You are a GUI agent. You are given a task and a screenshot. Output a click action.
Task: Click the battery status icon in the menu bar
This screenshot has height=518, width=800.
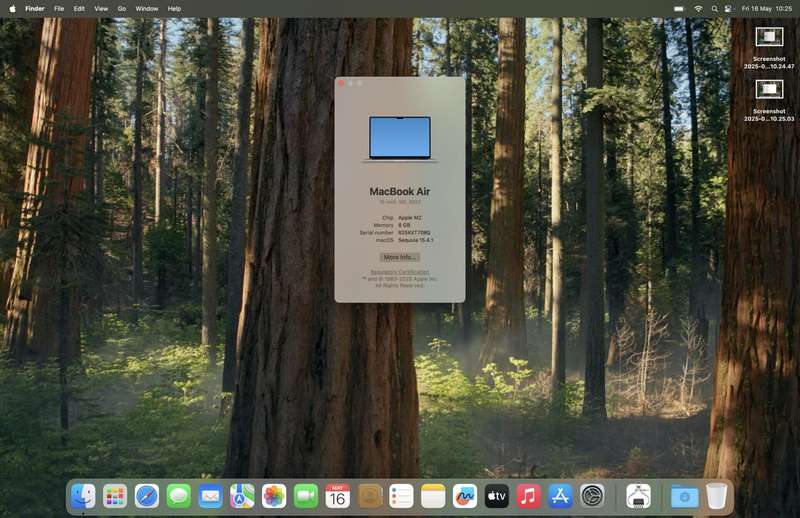[x=679, y=9]
